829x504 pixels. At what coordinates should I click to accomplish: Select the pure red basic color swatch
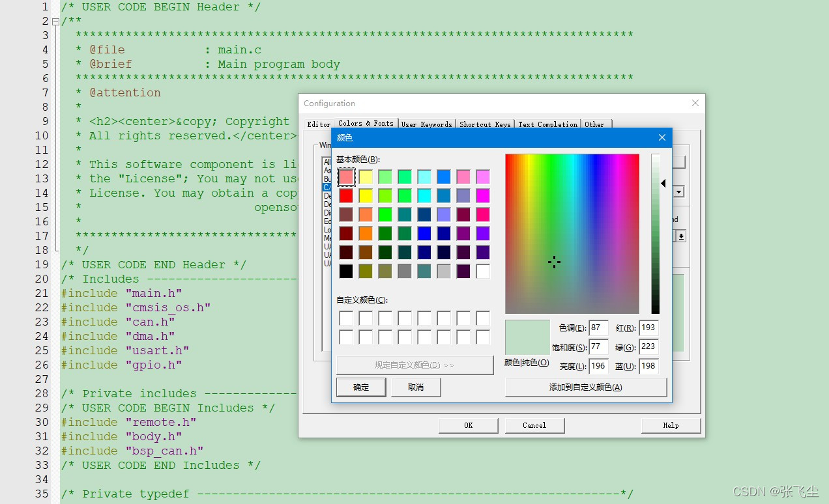(346, 195)
